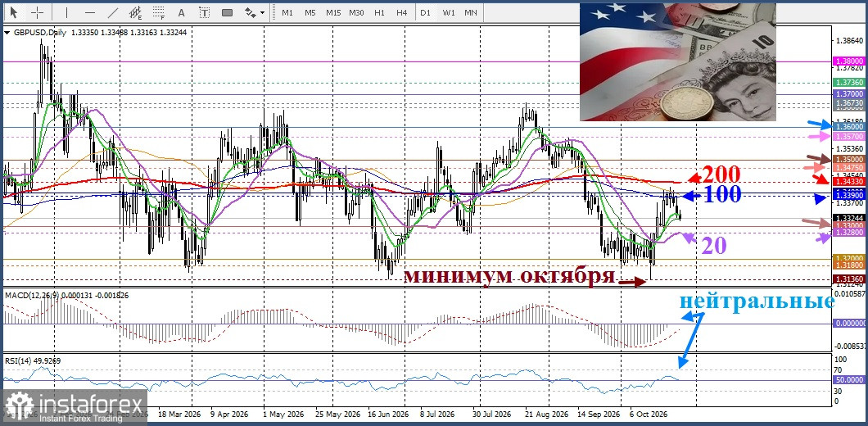Click the 1.32000 gold level label
Image resolution: width=868 pixels, height=426 pixels.
point(848,258)
